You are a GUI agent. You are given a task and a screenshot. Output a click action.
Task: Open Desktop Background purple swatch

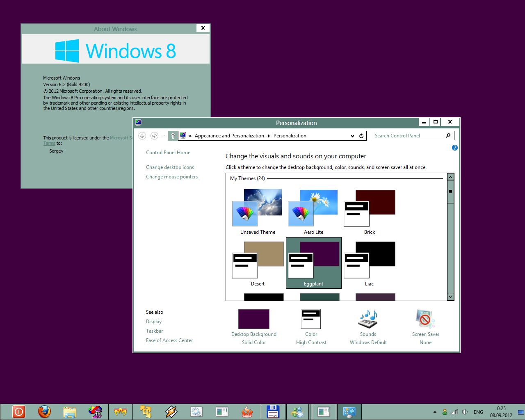254,319
